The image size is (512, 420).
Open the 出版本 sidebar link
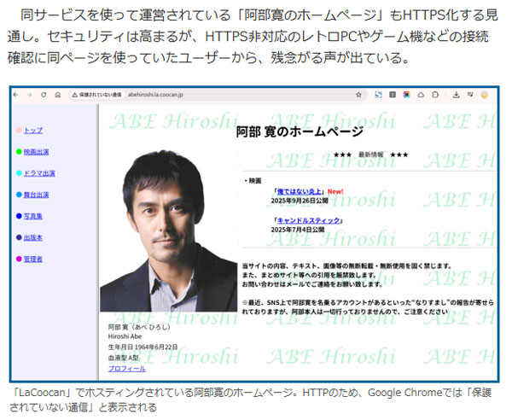tap(33, 238)
